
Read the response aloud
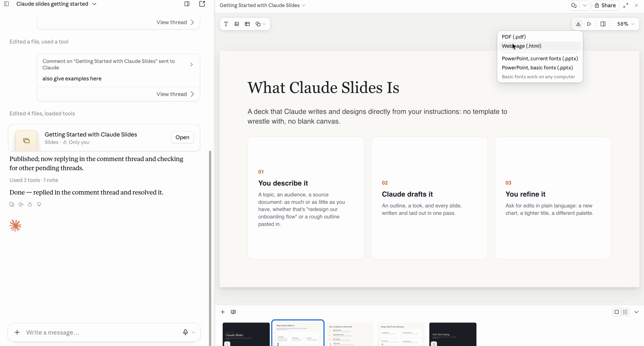coord(21,205)
